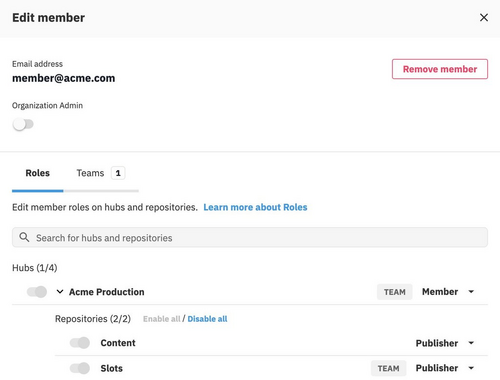Image resolution: width=500 pixels, height=380 pixels.
Task: Click the Repositories (2/2) heading
Action: (93, 319)
